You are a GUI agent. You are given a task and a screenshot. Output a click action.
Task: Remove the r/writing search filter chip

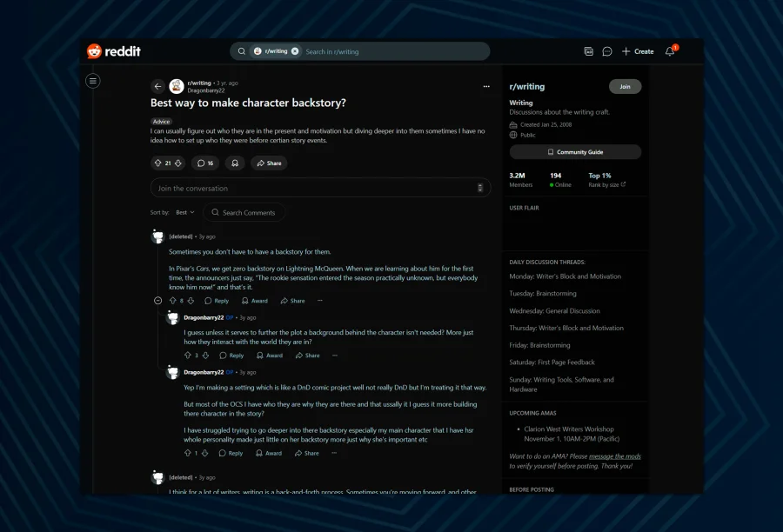pos(295,51)
